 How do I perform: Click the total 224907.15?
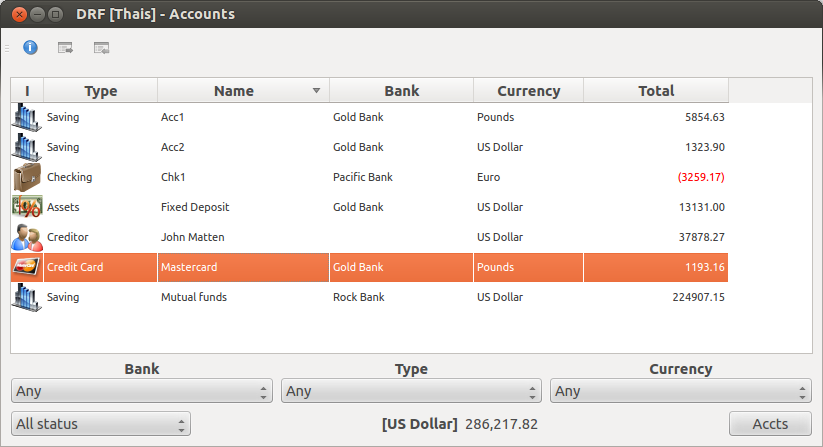click(x=699, y=297)
